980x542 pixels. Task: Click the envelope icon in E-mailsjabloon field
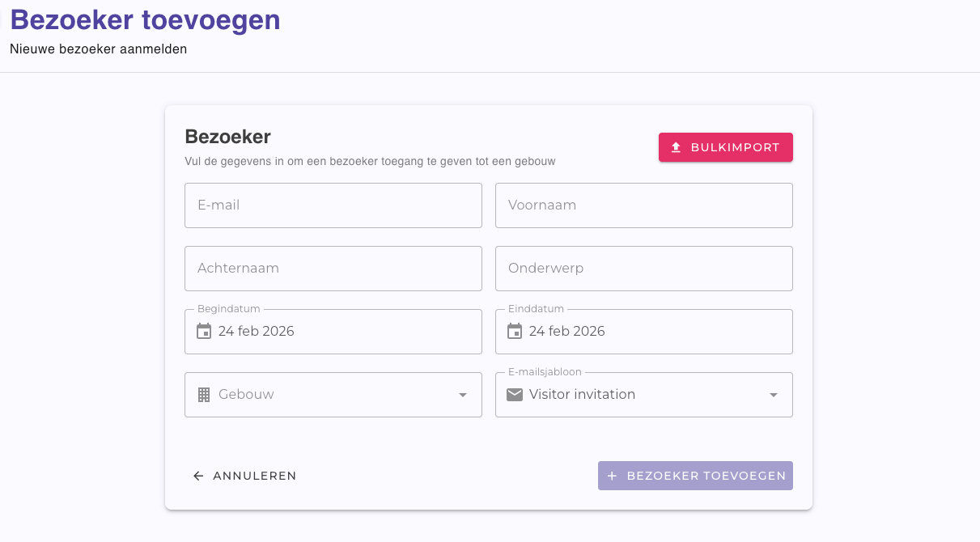coord(515,395)
